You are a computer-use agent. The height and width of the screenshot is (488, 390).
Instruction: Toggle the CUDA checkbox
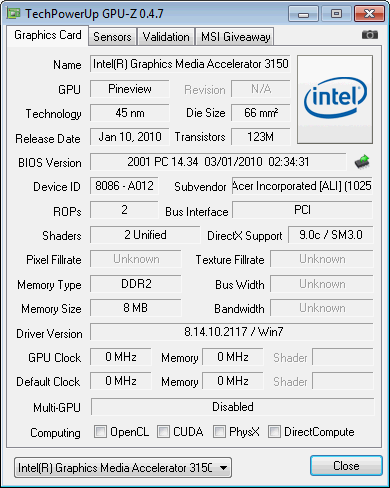(x=163, y=431)
